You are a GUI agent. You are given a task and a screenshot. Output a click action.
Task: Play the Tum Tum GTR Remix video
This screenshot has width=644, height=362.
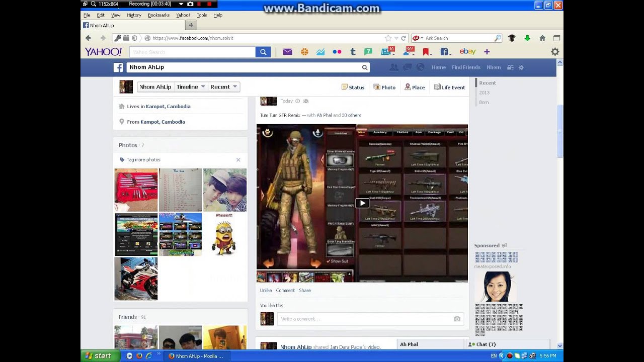[x=362, y=203]
